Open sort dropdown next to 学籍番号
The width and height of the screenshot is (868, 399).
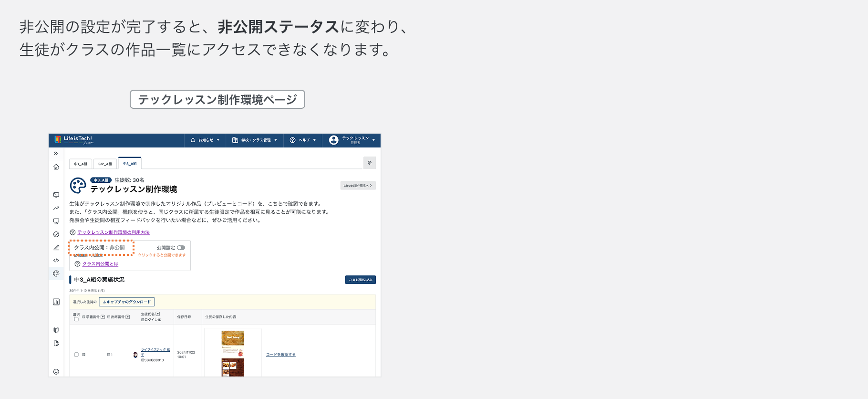click(103, 317)
